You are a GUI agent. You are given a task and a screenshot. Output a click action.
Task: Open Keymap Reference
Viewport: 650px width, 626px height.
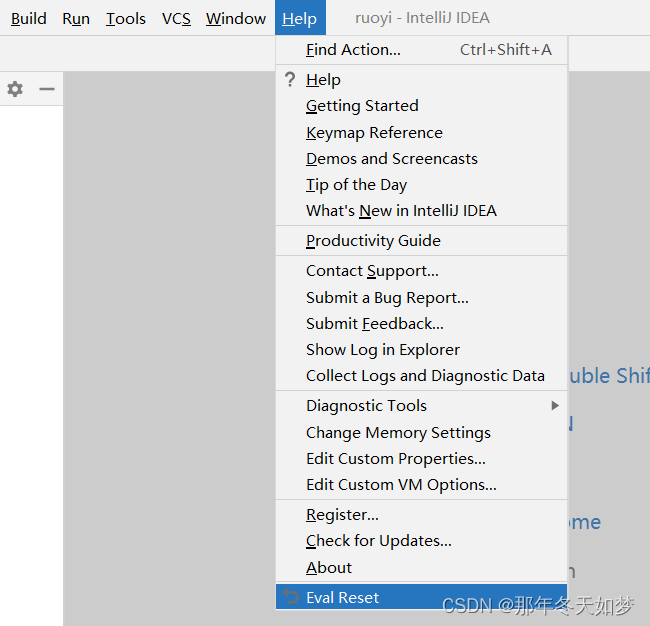tap(374, 132)
